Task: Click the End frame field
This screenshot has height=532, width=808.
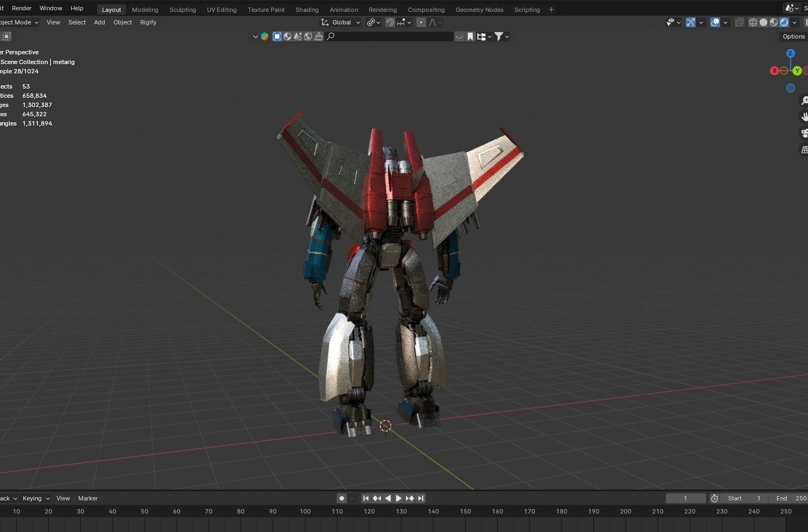Action: point(788,498)
